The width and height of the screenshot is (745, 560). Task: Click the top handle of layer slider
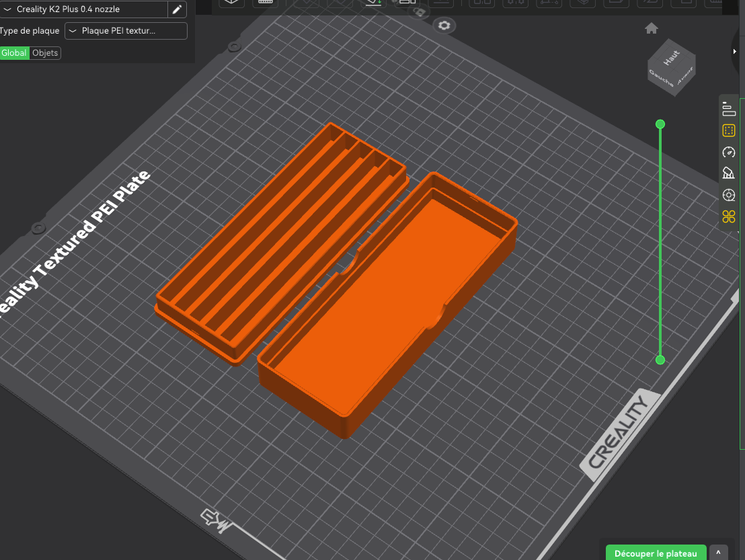click(660, 124)
